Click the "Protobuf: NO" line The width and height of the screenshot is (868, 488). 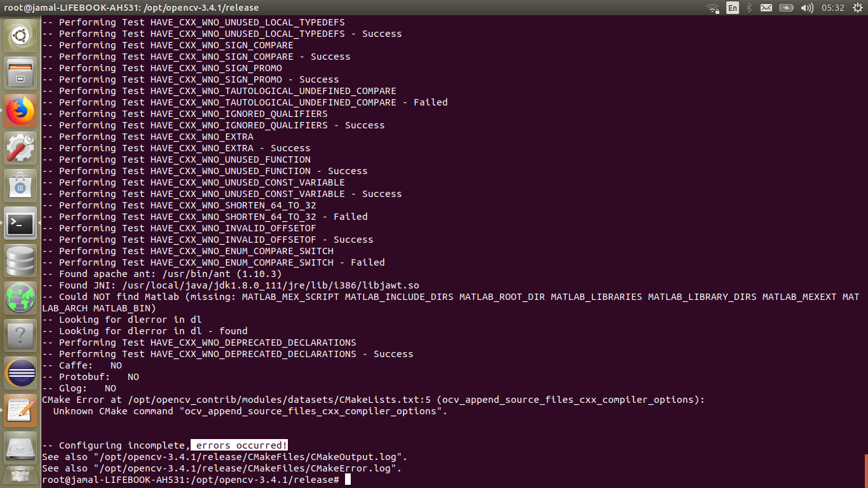[x=90, y=377]
